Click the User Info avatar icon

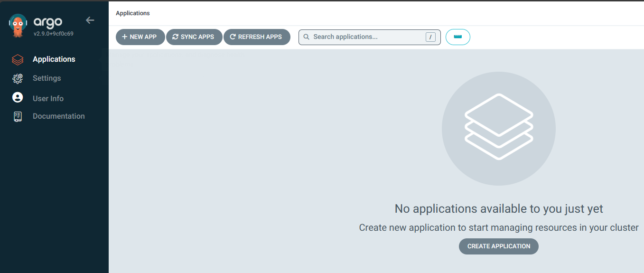pyautogui.click(x=18, y=98)
